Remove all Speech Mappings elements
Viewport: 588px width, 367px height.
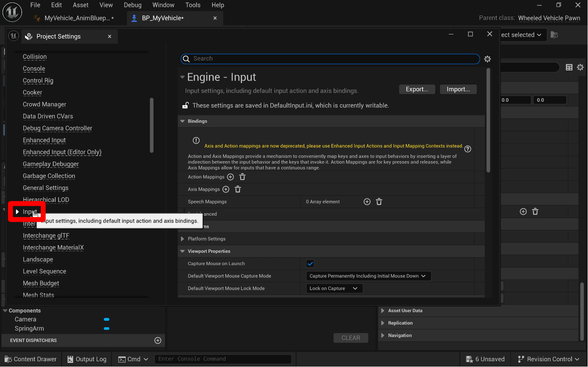pos(379,202)
